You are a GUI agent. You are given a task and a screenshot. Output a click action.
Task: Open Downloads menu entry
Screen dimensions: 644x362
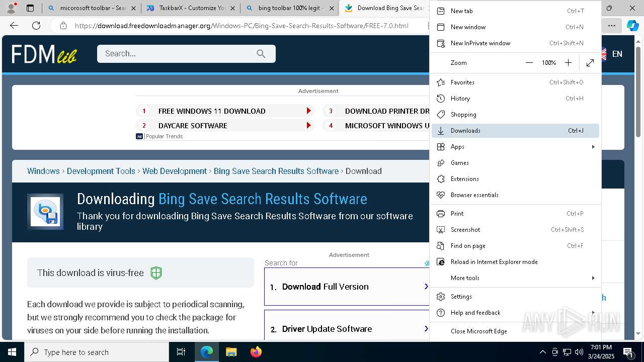click(x=515, y=131)
